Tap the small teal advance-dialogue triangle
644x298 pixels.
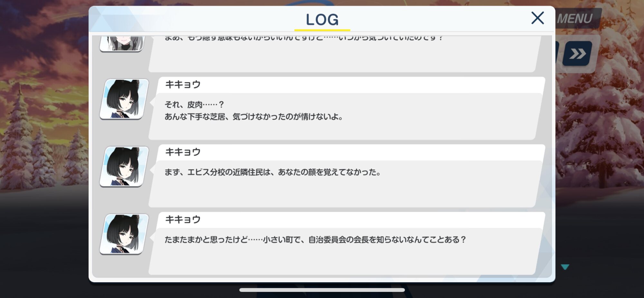[x=565, y=267]
